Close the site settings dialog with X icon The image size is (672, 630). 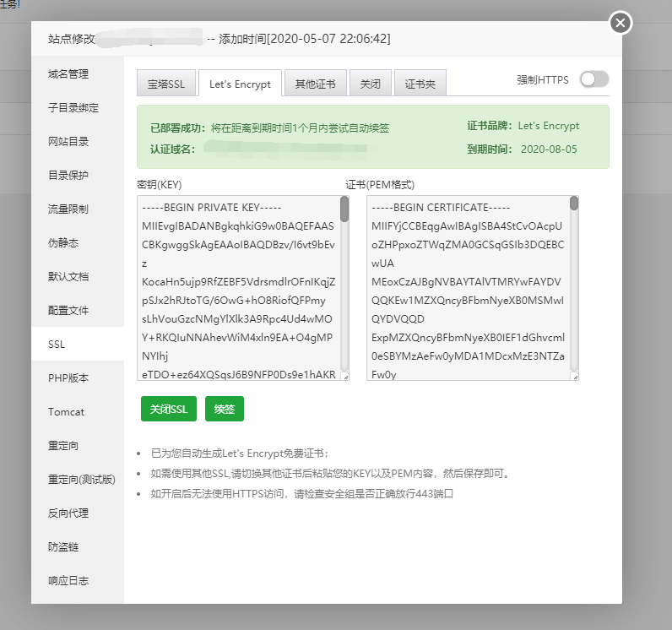[x=621, y=23]
